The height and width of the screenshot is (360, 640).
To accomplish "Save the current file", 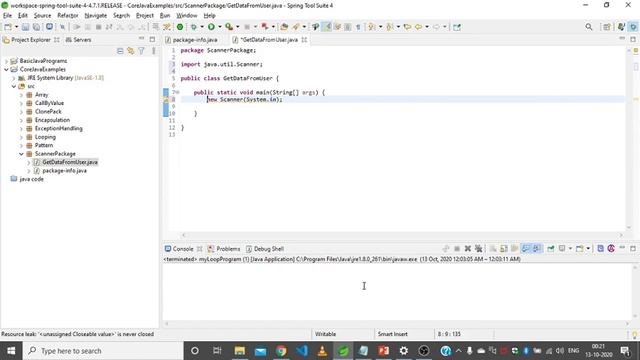I will [25, 27].
